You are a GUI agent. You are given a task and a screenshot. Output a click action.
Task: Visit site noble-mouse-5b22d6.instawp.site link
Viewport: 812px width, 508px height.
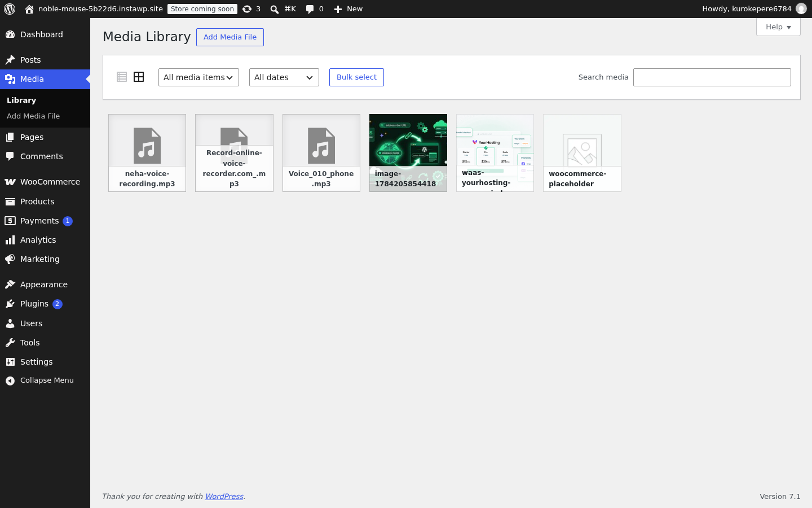[x=94, y=9]
